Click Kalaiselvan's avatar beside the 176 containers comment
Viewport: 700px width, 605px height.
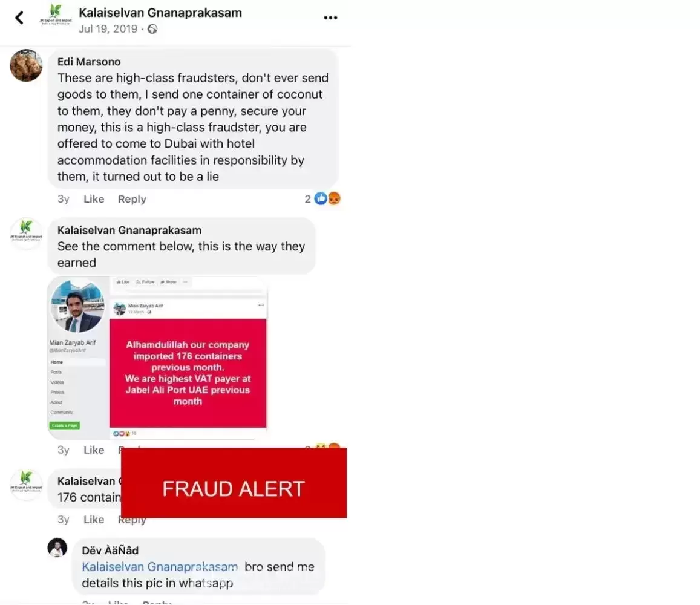click(27, 485)
